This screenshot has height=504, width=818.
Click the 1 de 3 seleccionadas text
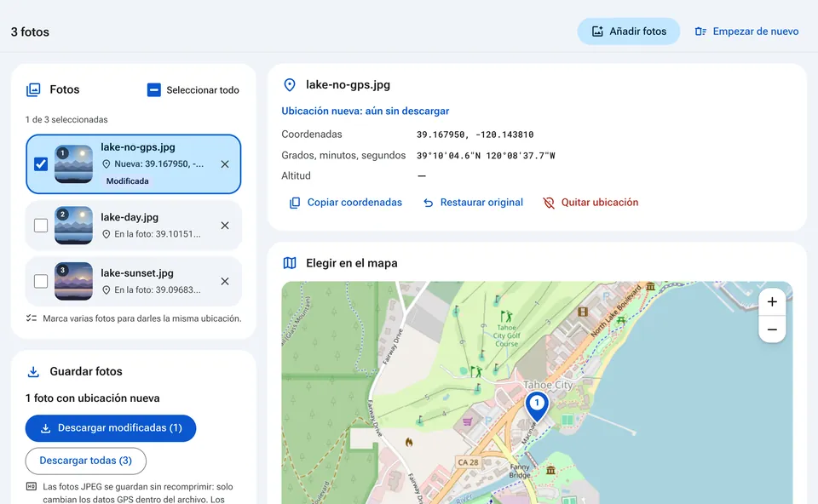pyautogui.click(x=66, y=119)
